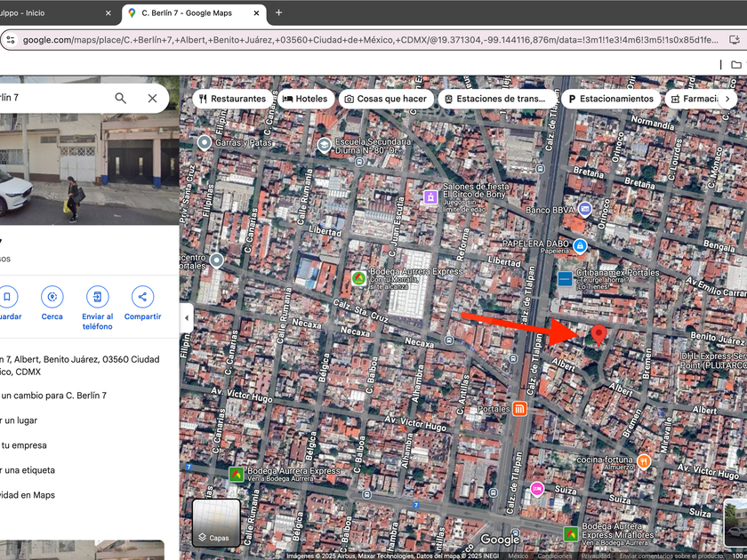Open the Portales metro station marker
The image size is (747, 560).
click(519, 409)
